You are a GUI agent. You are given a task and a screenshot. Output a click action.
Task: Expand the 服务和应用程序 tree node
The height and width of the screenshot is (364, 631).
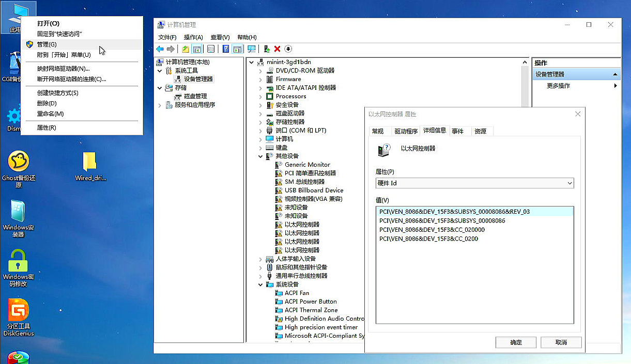tap(160, 105)
